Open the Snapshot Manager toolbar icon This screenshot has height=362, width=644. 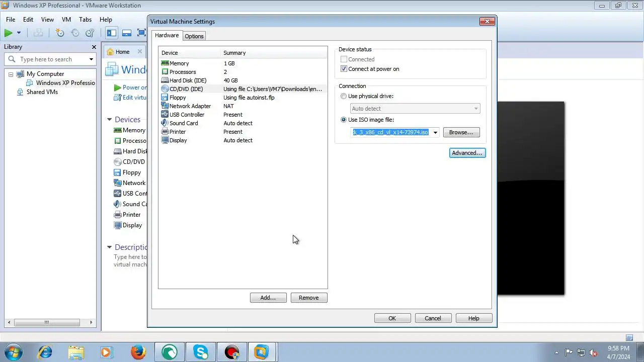click(90, 33)
